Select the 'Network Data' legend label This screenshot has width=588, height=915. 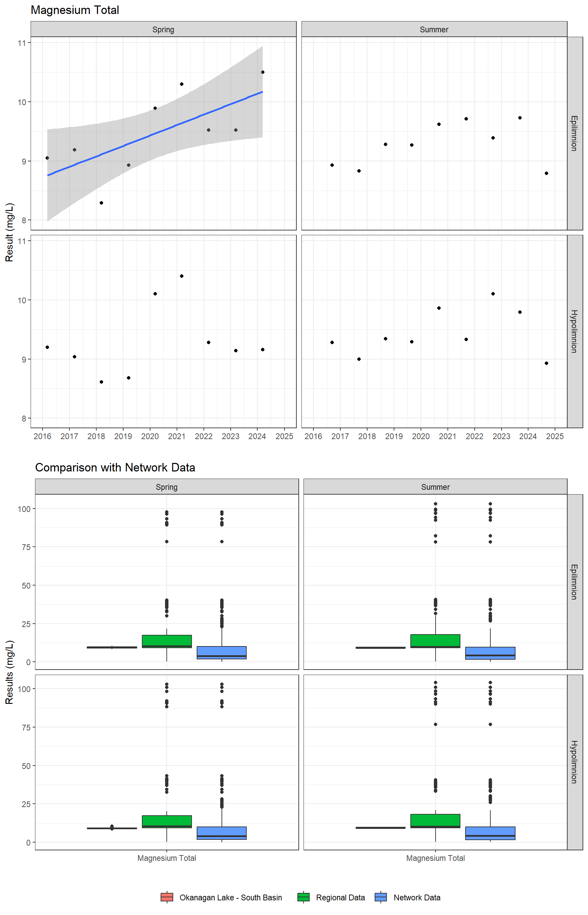417,897
